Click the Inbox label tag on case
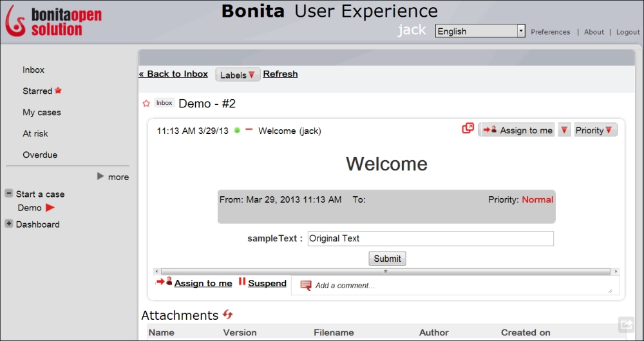The width and height of the screenshot is (644, 341). [x=164, y=102]
